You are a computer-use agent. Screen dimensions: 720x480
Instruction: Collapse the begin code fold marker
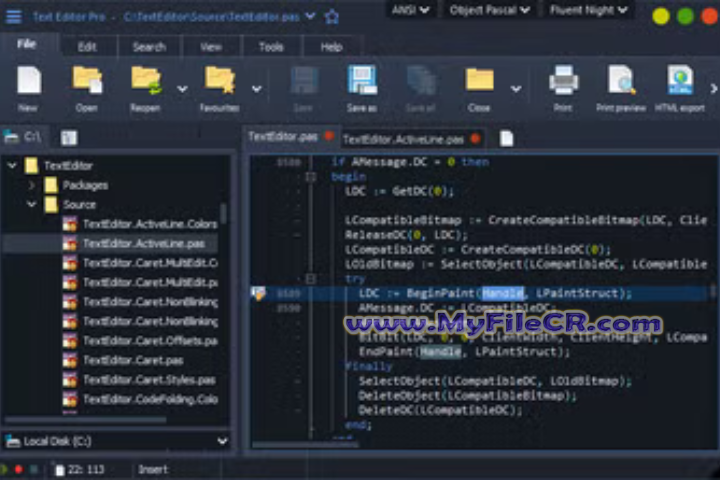pyautogui.click(x=311, y=176)
